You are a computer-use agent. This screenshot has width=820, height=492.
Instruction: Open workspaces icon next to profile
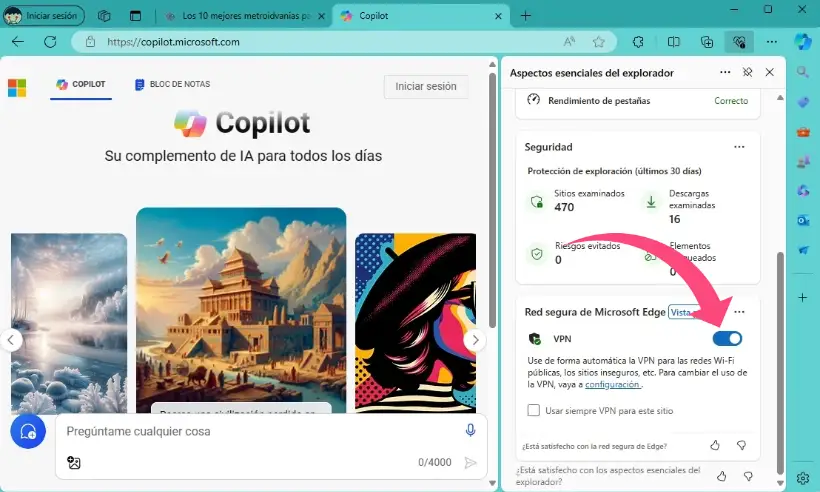pyautogui.click(x=104, y=16)
